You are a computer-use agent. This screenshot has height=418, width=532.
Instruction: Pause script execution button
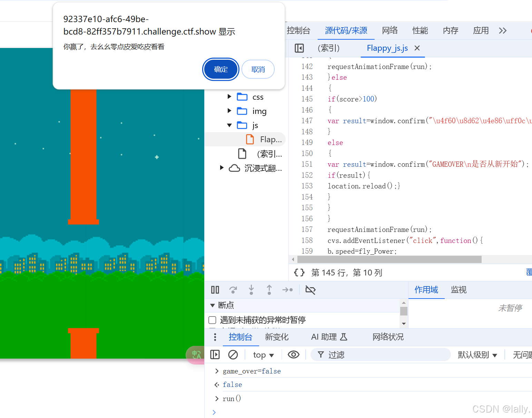coord(215,290)
